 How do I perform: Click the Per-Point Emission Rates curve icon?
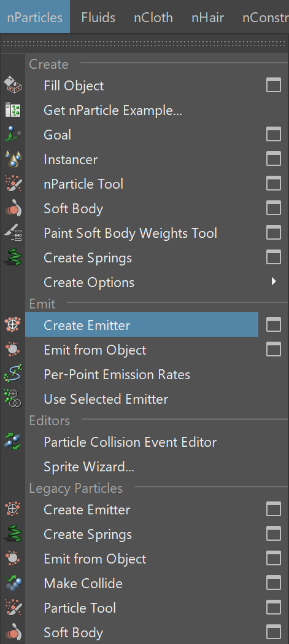13,375
